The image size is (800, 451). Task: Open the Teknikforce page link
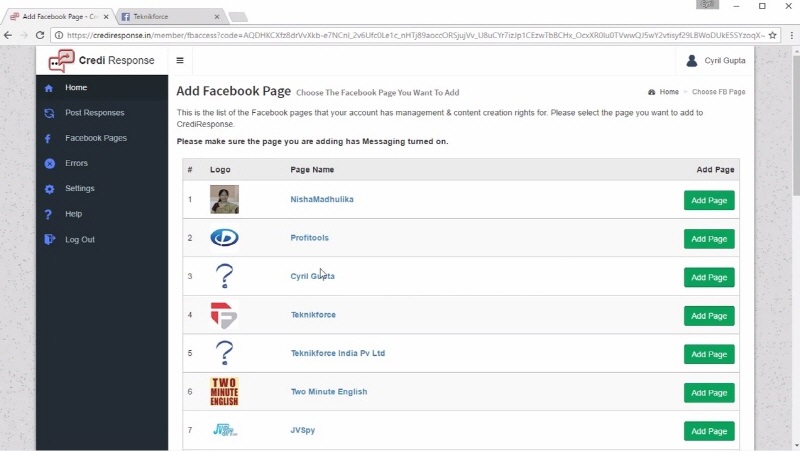(x=313, y=315)
